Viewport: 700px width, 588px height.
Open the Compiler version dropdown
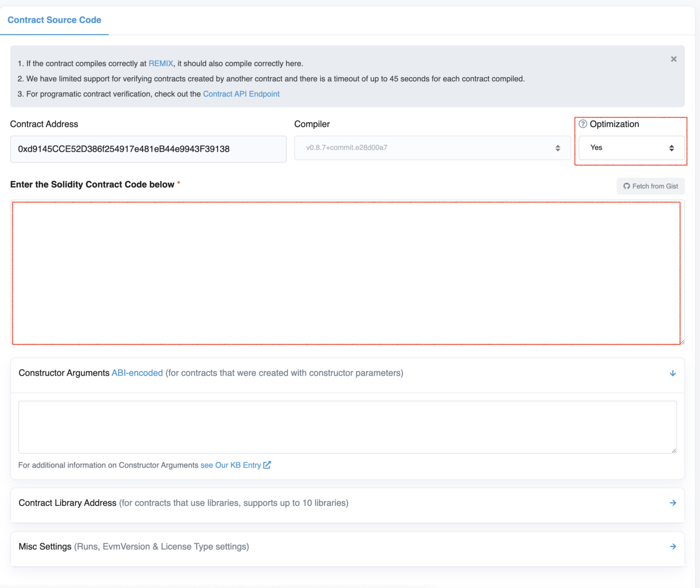click(432, 148)
